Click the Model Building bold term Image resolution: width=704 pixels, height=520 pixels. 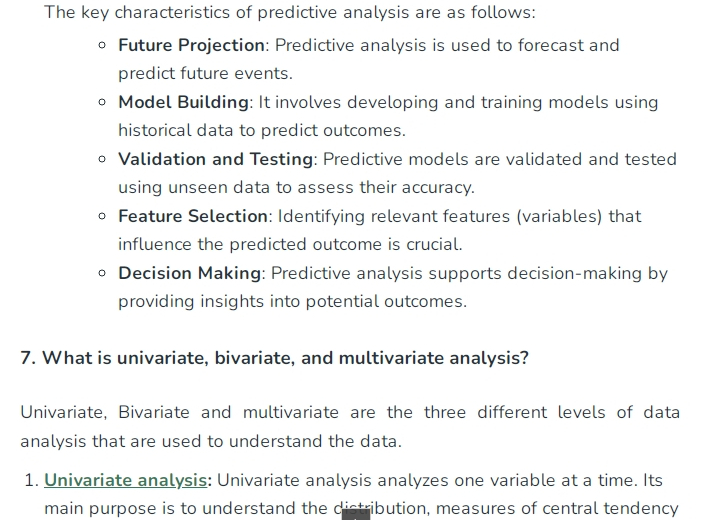[x=183, y=102]
